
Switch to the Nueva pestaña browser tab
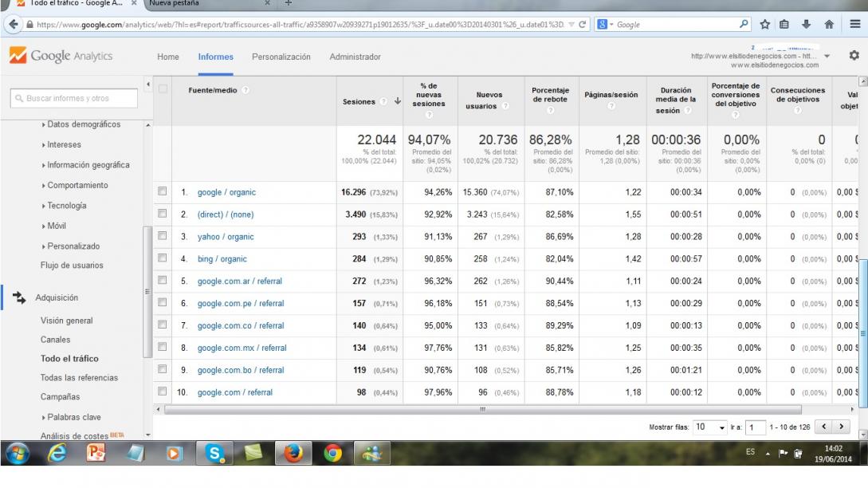[210, 4]
